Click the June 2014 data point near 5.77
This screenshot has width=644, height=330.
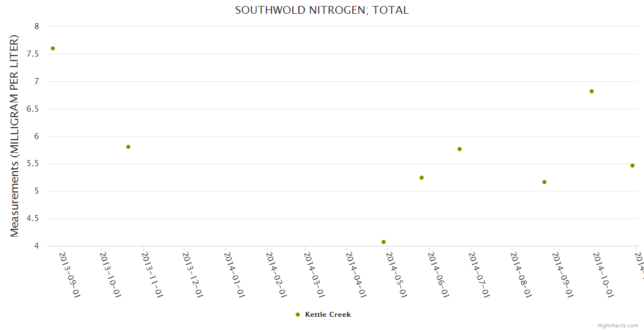click(x=460, y=149)
